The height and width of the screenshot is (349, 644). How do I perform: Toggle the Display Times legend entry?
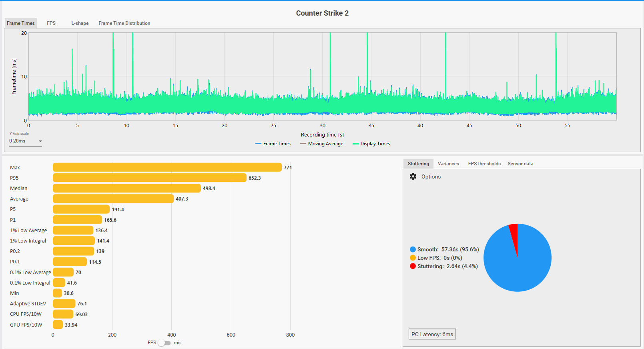coord(371,144)
